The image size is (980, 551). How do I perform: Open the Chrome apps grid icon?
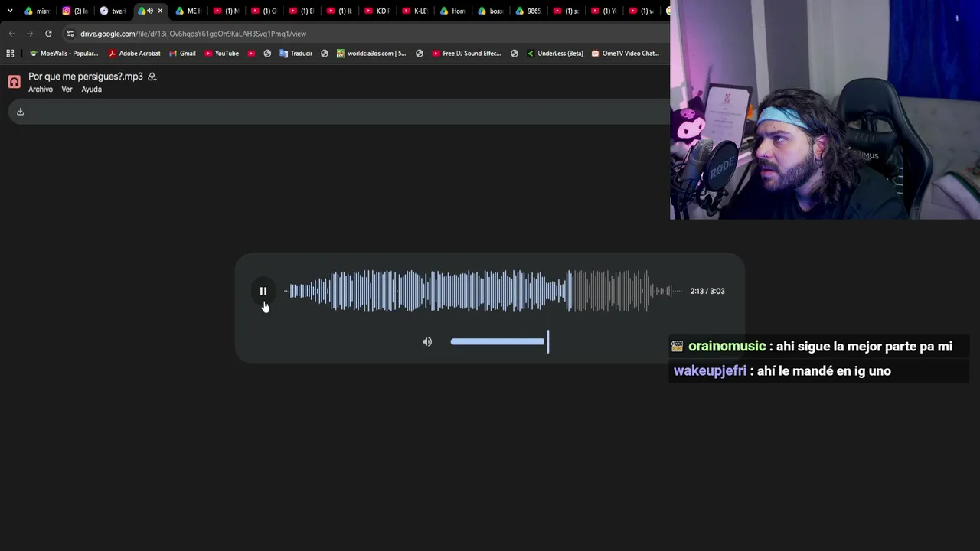tap(10, 54)
